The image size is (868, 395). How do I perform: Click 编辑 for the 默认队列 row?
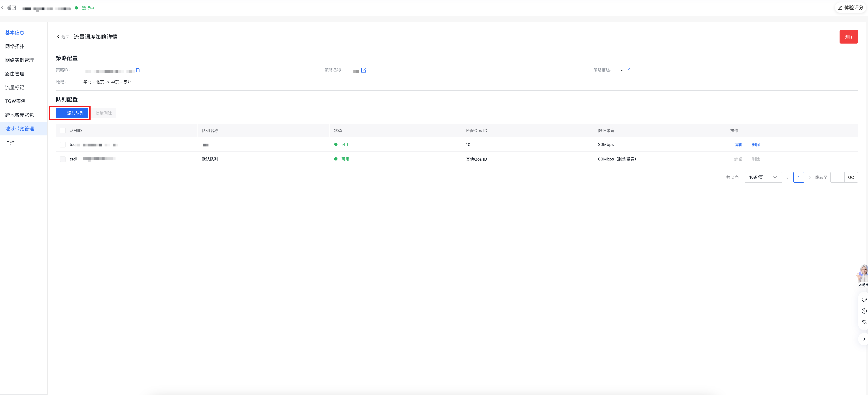point(738,159)
